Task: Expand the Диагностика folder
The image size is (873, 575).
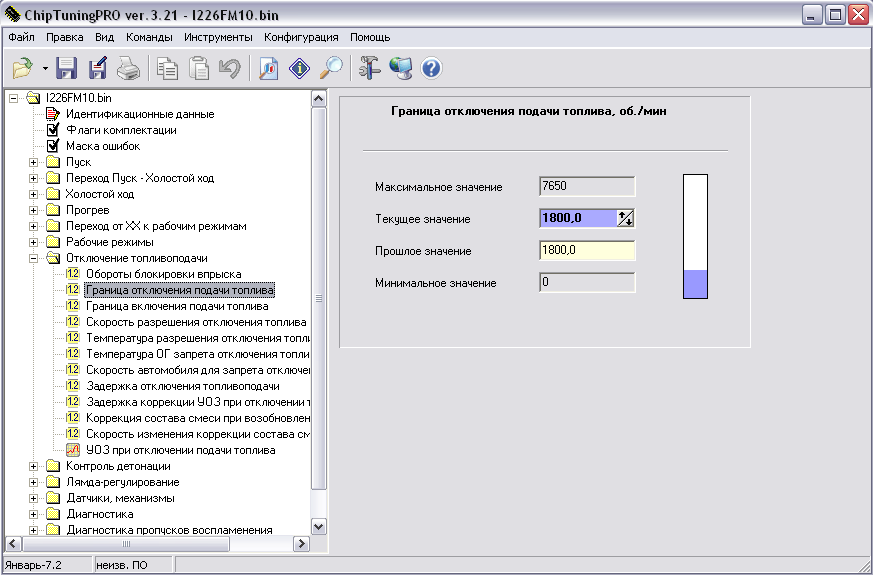Action: tap(33, 514)
